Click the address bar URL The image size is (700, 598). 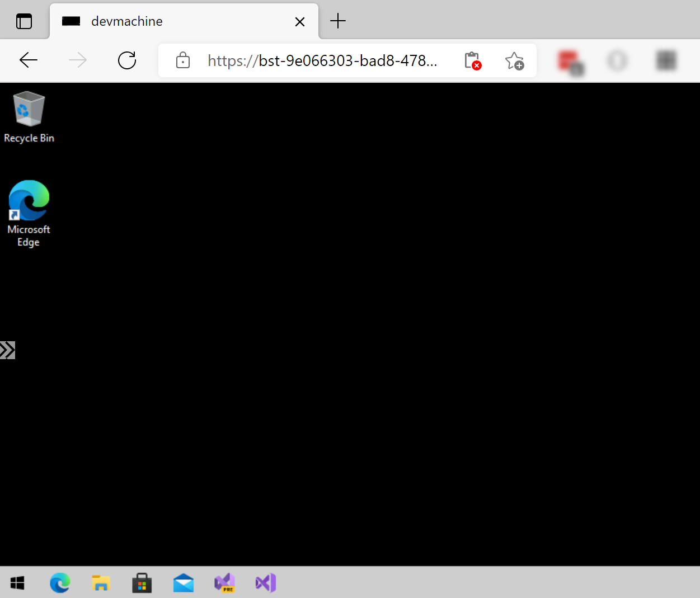point(322,60)
